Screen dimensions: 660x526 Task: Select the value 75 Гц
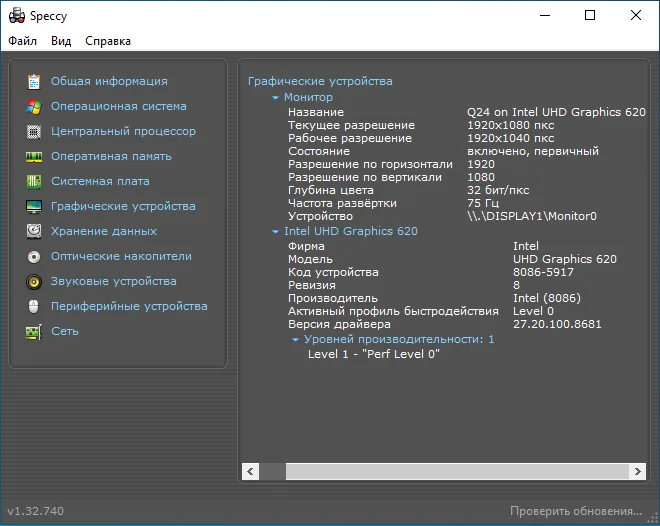point(483,203)
